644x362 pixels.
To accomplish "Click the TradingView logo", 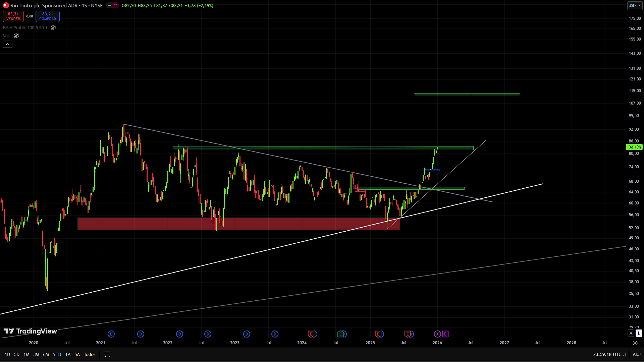I will tap(30, 331).
